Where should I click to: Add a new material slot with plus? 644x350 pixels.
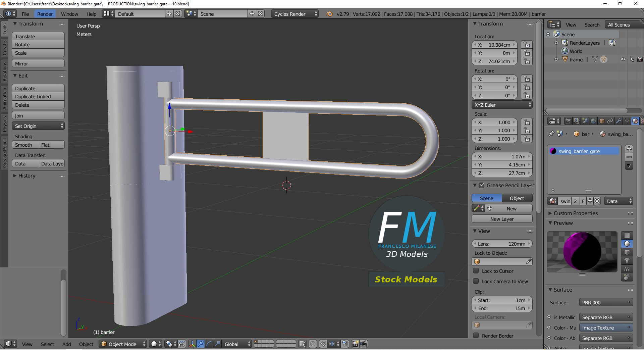pos(629,149)
